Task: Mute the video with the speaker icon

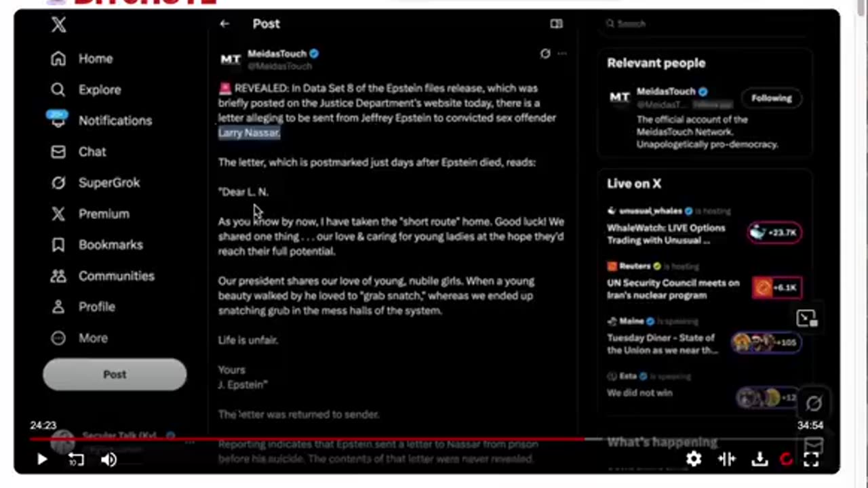Action: click(108, 460)
